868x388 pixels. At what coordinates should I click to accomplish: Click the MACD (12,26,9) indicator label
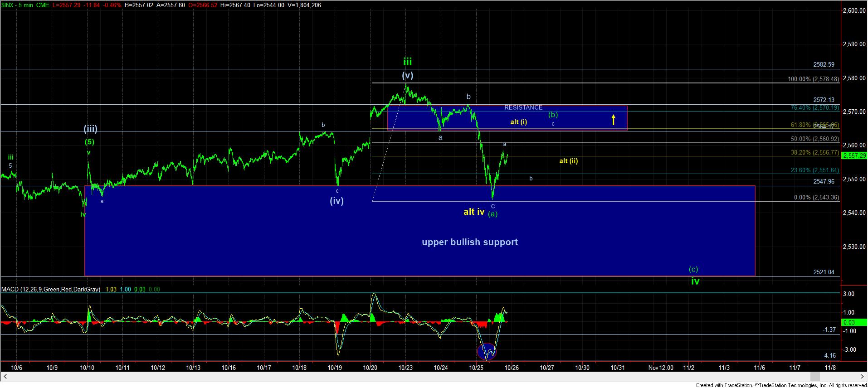click(x=51, y=289)
